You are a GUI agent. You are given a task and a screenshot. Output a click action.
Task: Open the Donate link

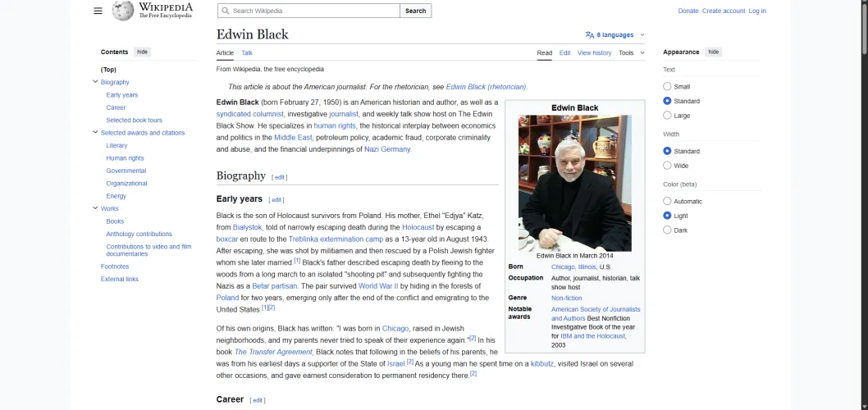(688, 11)
